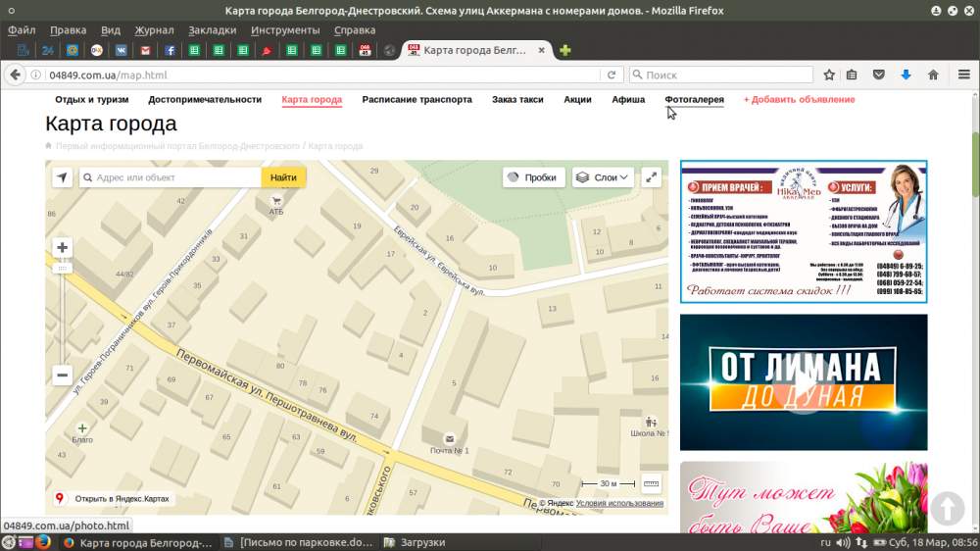Image resolution: width=980 pixels, height=551 pixels.
Task: Click Карта города navigation link
Action: (312, 99)
